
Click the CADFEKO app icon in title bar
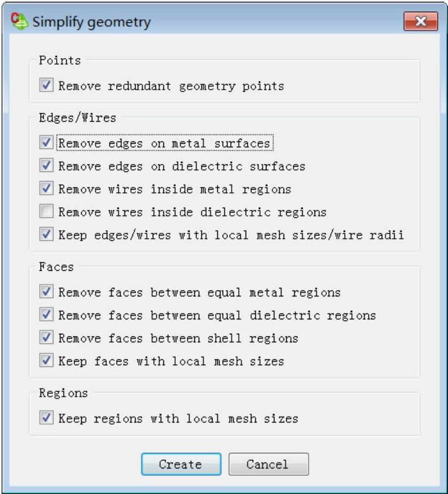point(20,21)
